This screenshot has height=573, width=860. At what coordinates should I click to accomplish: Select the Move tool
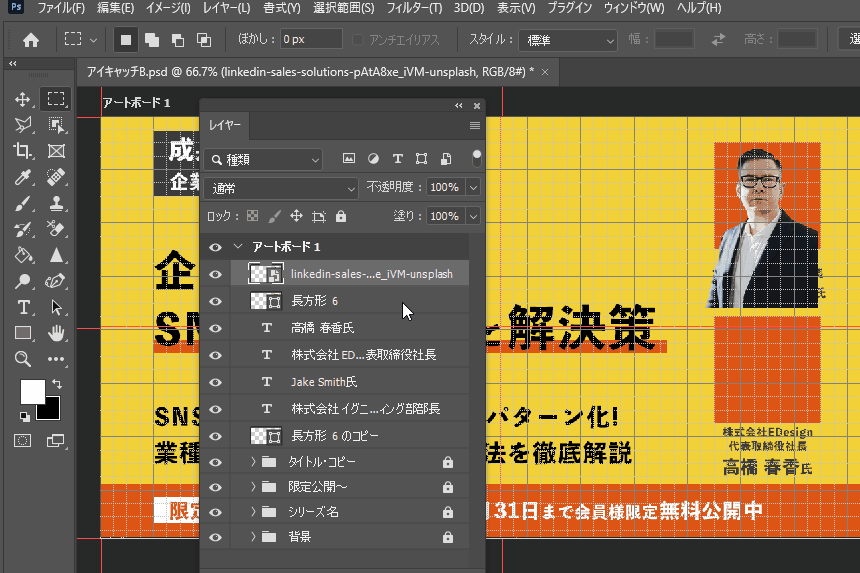pyautogui.click(x=22, y=99)
